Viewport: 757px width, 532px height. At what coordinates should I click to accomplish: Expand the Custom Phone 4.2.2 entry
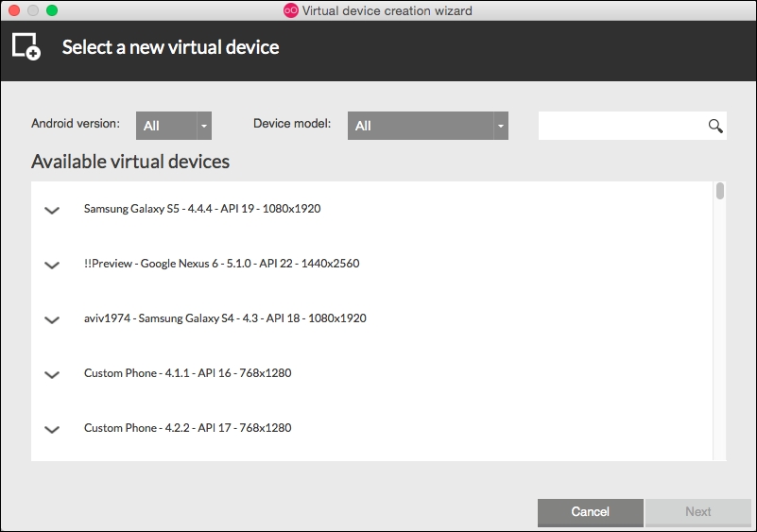[x=52, y=429]
